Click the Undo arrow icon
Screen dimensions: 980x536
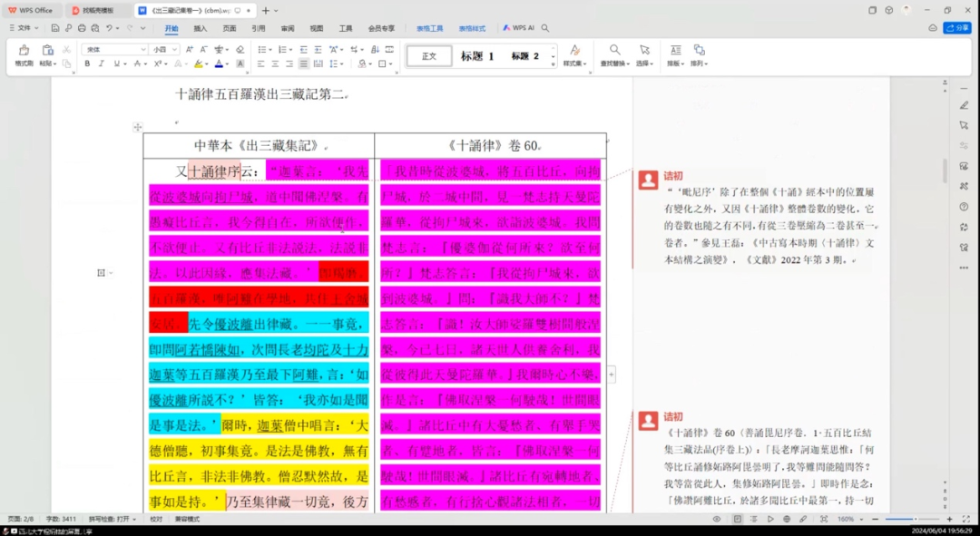coord(109,28)
